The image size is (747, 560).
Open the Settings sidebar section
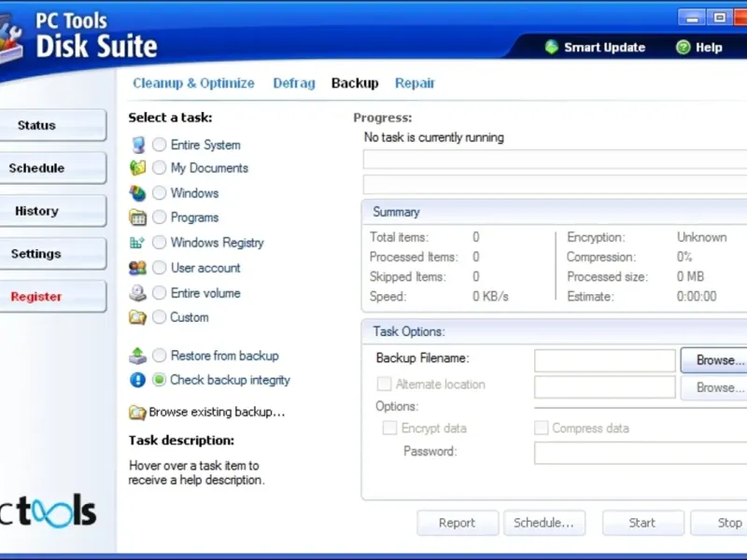pyautogui.click(x=52, y=254)
